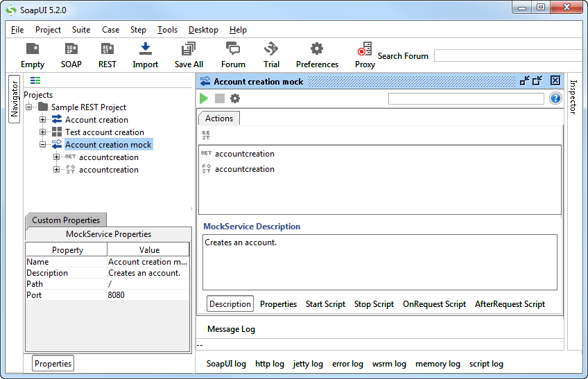This screenshot has width=588, height=379.
Task: Switch to the Description tab
Action: [x=230, y=303]
